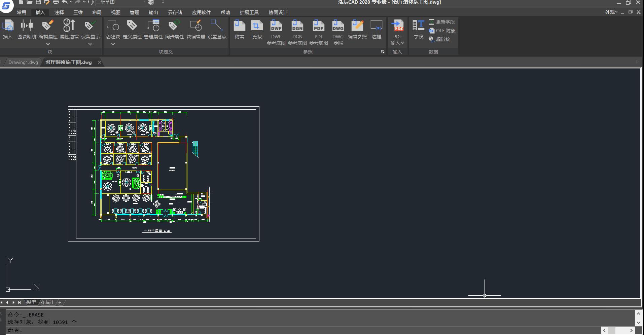
Task: Click the 更新字段 update fields button
Action: tap(442, 22)
